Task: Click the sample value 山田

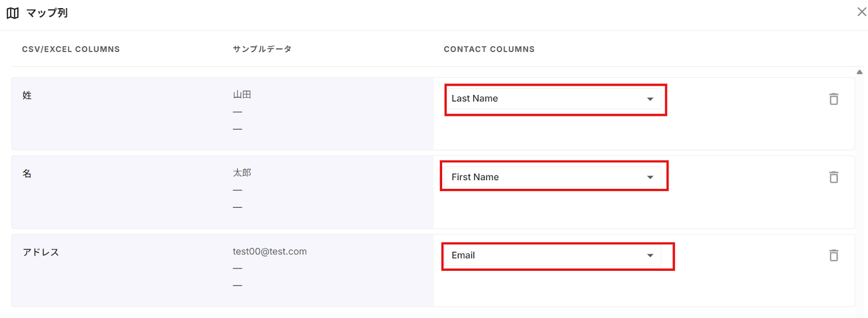Action: (x=242, y=94)
